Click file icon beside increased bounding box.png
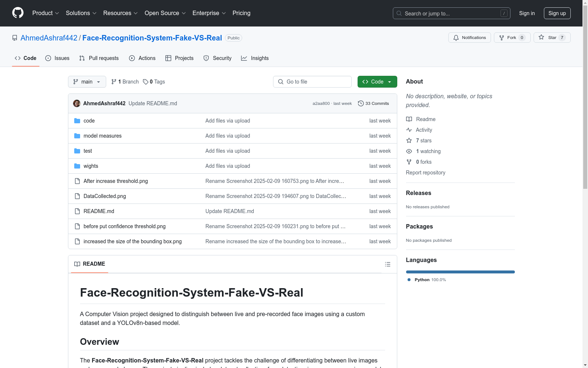Image resolution: width=588 pixels, height=368 pixels. pos(77,241)
